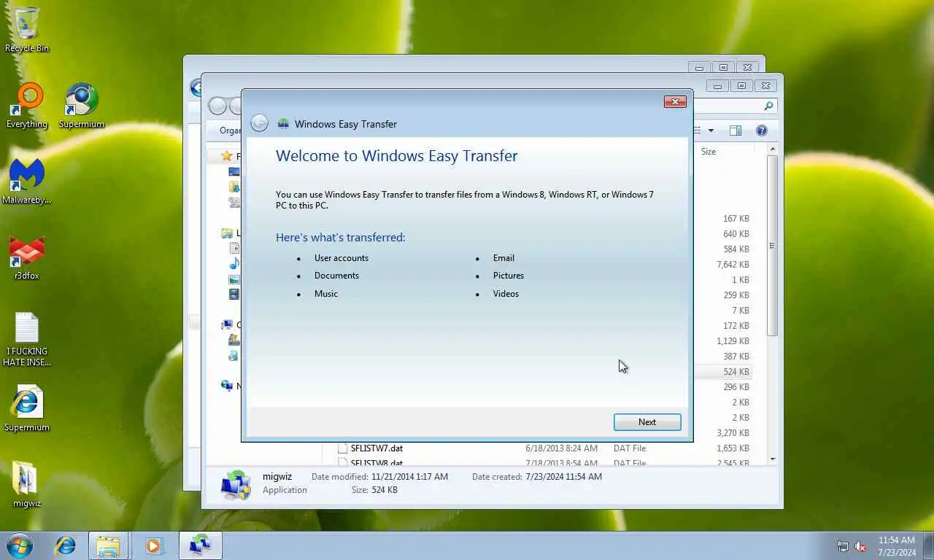Click the date created value 7/23/2024 11:54 AM

(x=563, y=477)
